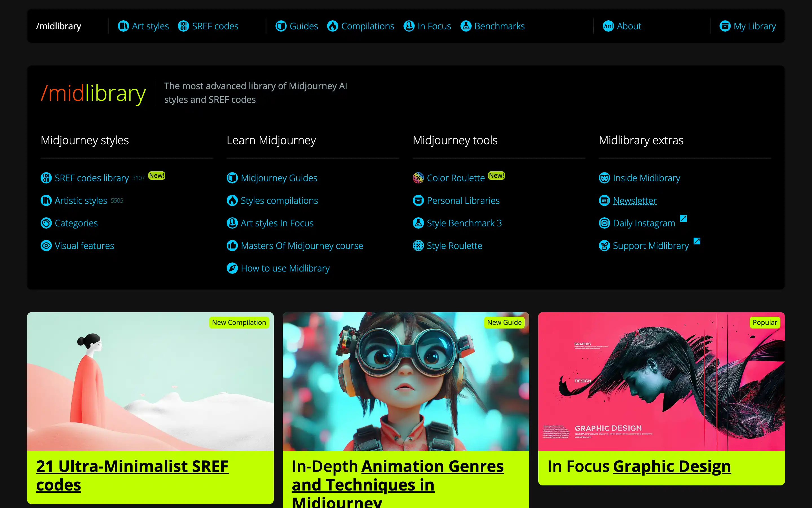
Task: Open Style Roulette link
Action: pyautogui.click(x=454, y=246)
